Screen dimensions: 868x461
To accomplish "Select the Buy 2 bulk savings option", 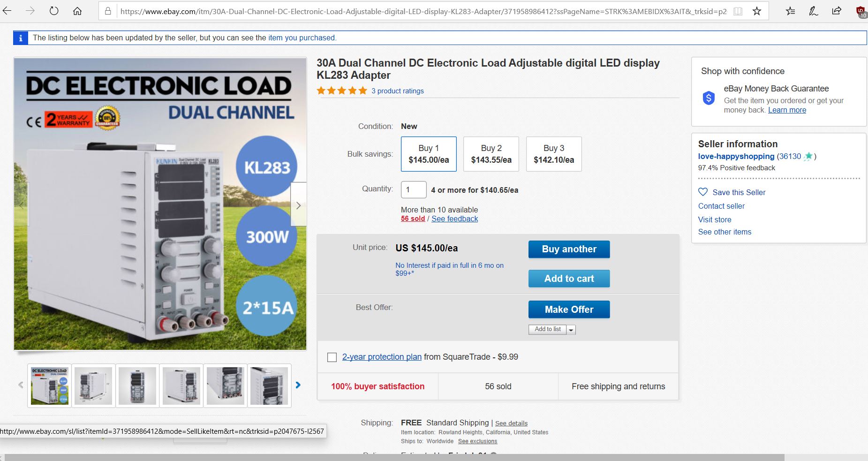I will pos(491,154).
